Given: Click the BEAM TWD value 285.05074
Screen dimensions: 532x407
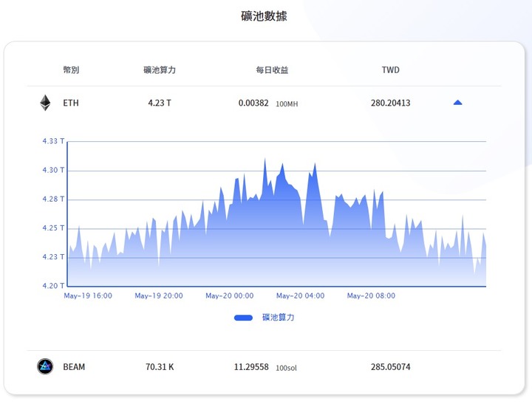Looking at the screenshot, I should (x=391, y=366).
